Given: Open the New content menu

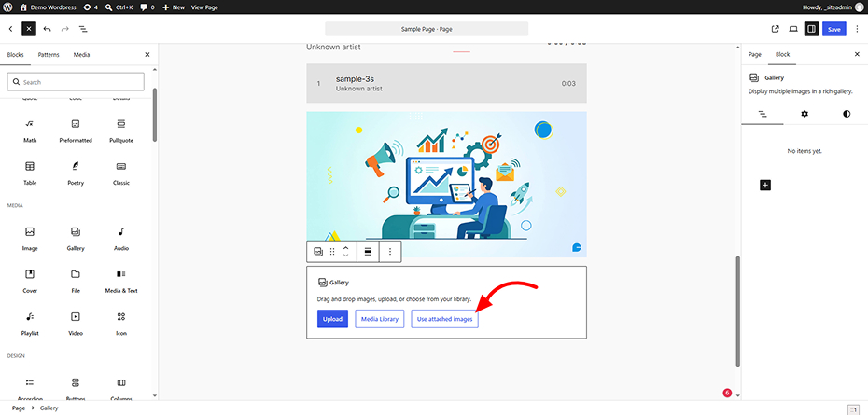Looking at the screenshot, I should tap(174, 7).
